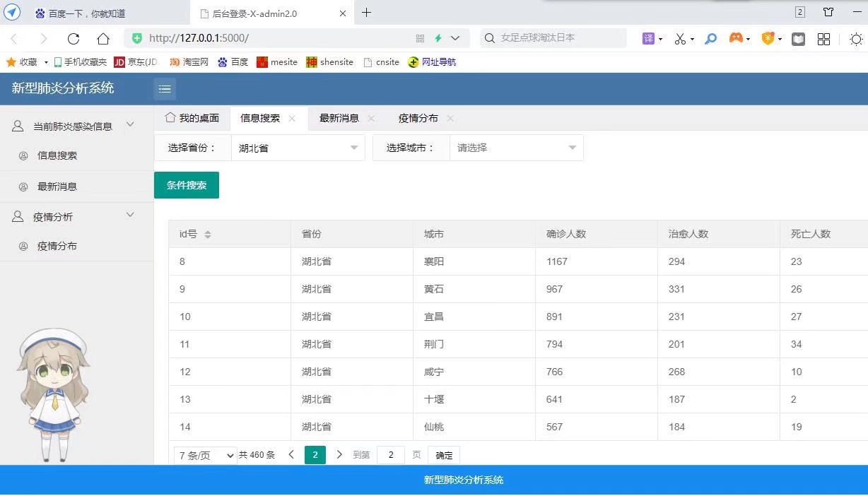Open 疫情分布 in the sidebar

(x=57, y=246)
